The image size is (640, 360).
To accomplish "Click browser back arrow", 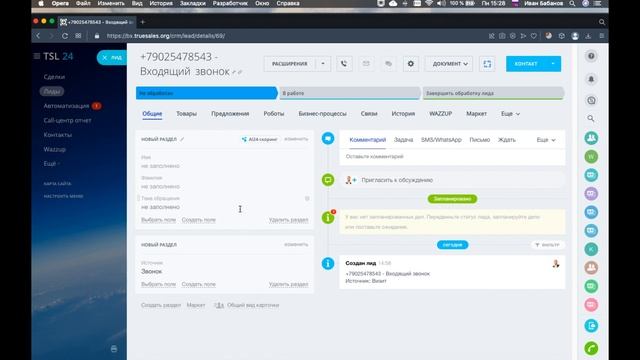I will click(38, 36).
